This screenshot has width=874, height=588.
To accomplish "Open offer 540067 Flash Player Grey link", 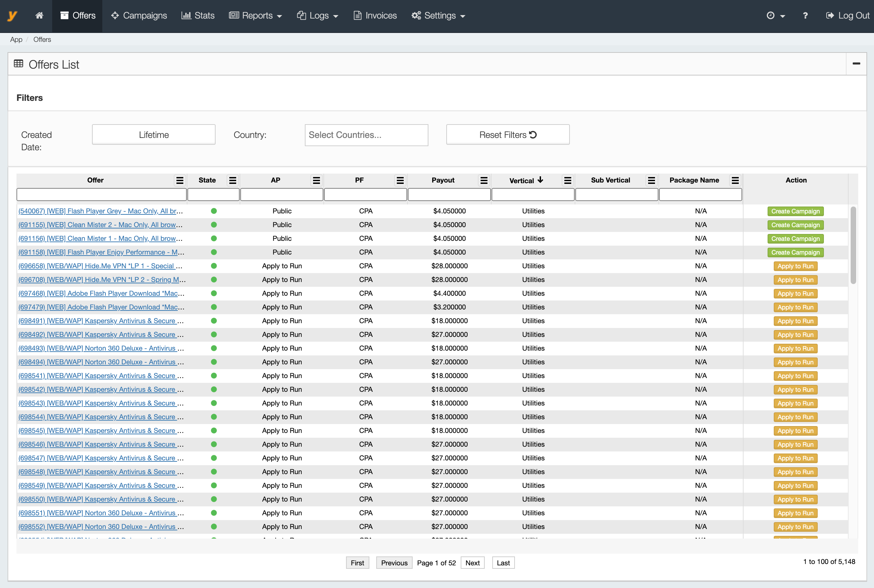I will coord(101,211).
